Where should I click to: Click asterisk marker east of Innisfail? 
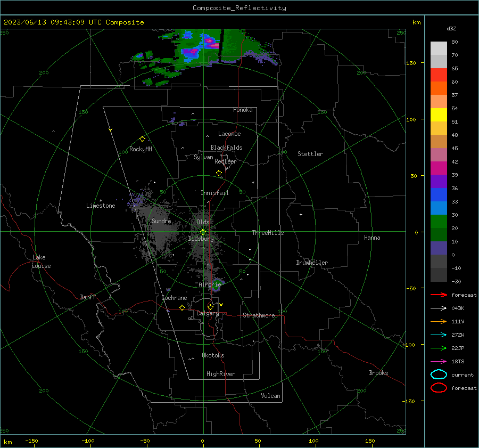pyautogui.click(x=253, y=183)
